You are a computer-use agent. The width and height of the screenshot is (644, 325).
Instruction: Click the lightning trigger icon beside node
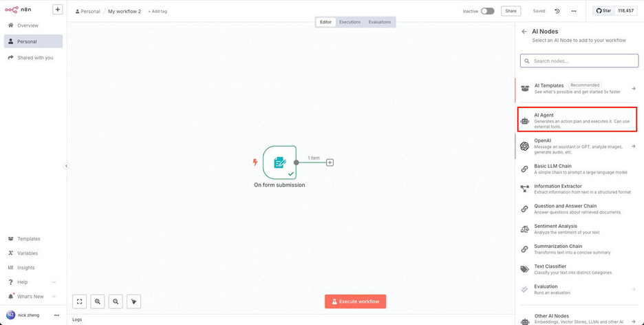click(x=255, y=162)
